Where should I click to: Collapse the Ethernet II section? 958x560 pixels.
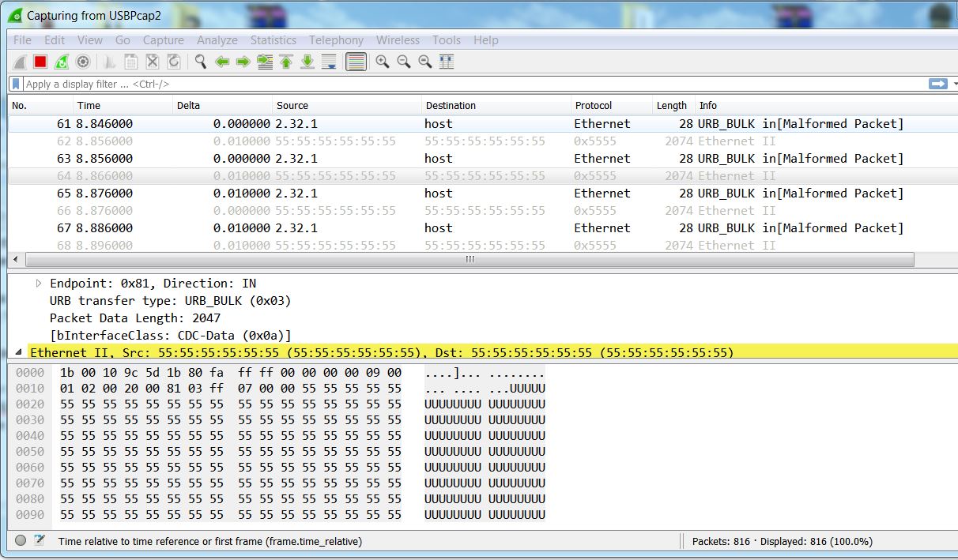[18, 352]
